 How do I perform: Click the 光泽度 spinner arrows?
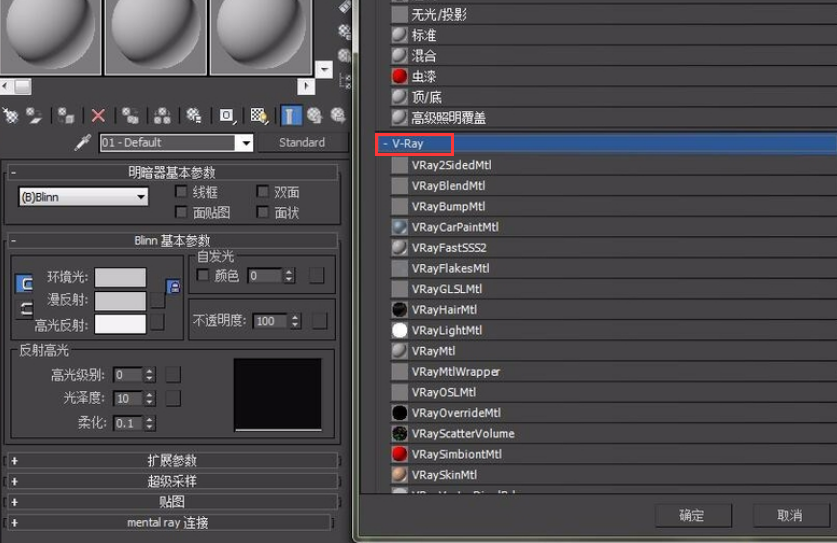tap(149, 398)
